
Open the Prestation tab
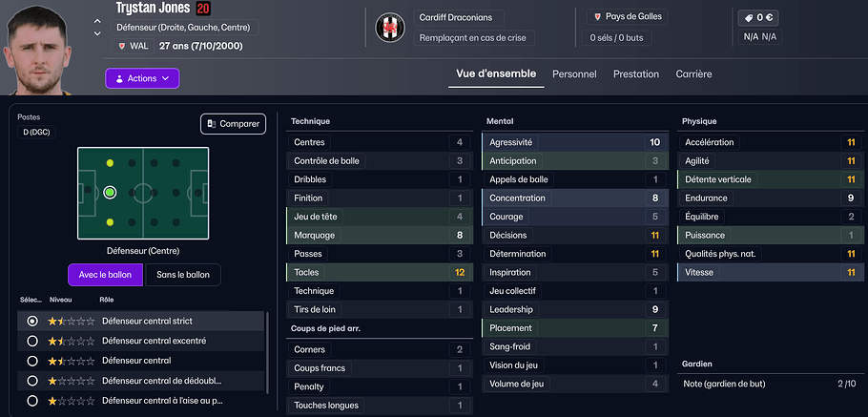635,74
